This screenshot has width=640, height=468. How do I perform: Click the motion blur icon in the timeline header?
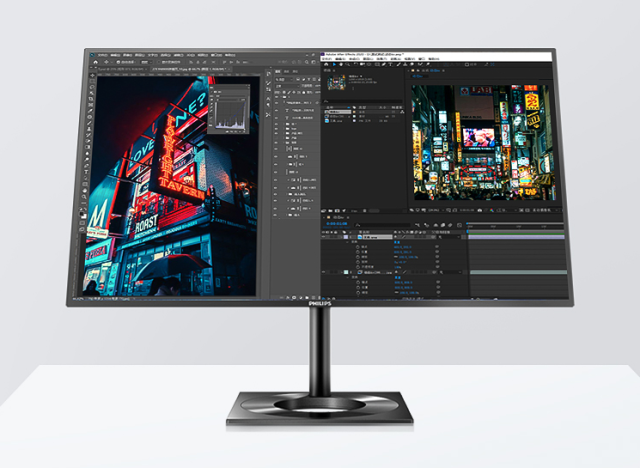point(450,225)
